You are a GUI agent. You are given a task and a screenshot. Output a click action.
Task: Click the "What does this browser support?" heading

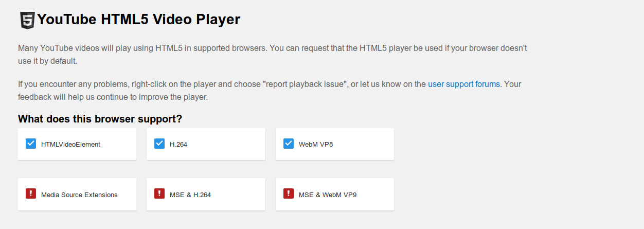(x=100, y=119)
